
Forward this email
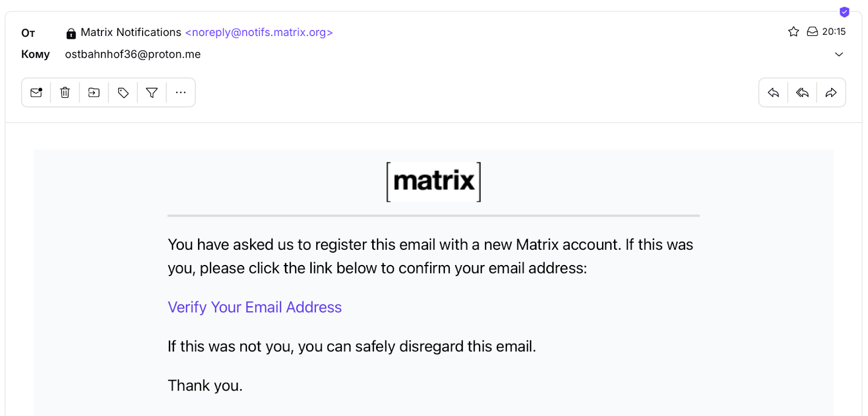[x=831, y=93]
